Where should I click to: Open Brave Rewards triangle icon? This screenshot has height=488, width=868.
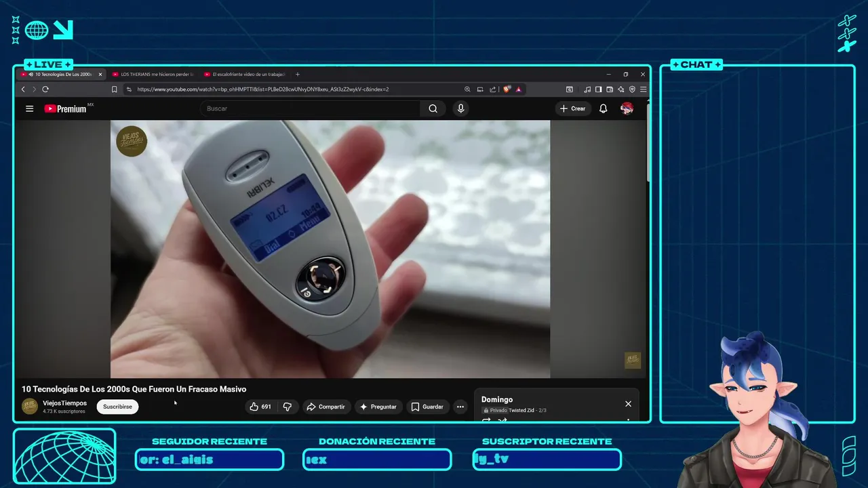pyautogui.click(x=518, y=89)
